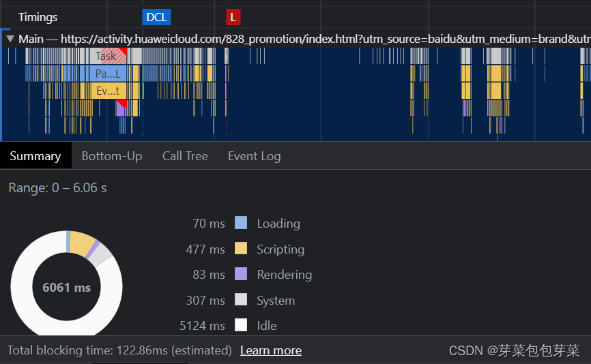This screenshot has width=591, height=364.
Task: Collapse the Main thread track triangle
Action: [x=10, y=38]
